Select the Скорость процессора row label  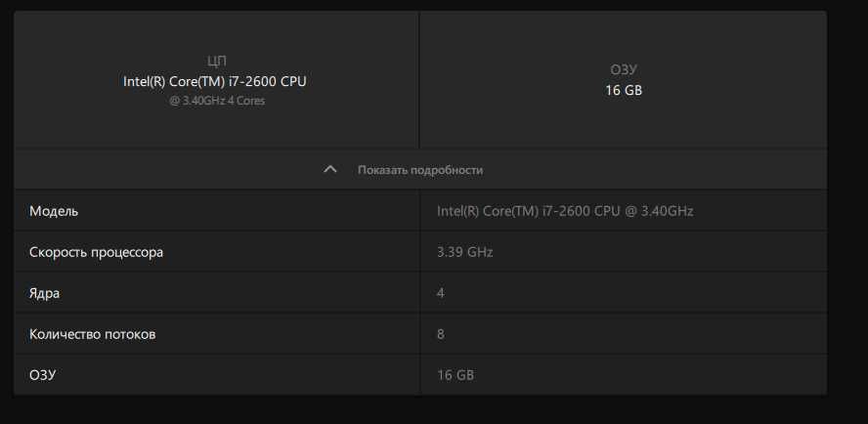(x=97, y=252)
